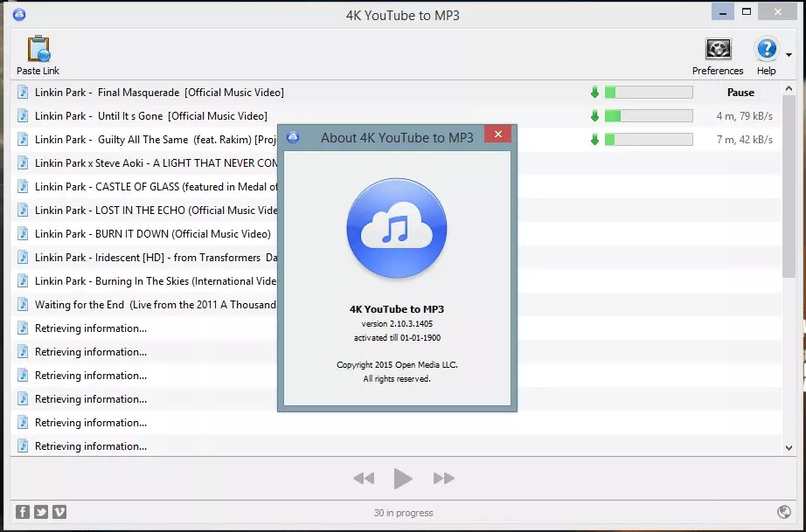Open the Vimeo icon in status bar
The height and width of the screenshot is (532, 806).
click(x=59, y=511)
